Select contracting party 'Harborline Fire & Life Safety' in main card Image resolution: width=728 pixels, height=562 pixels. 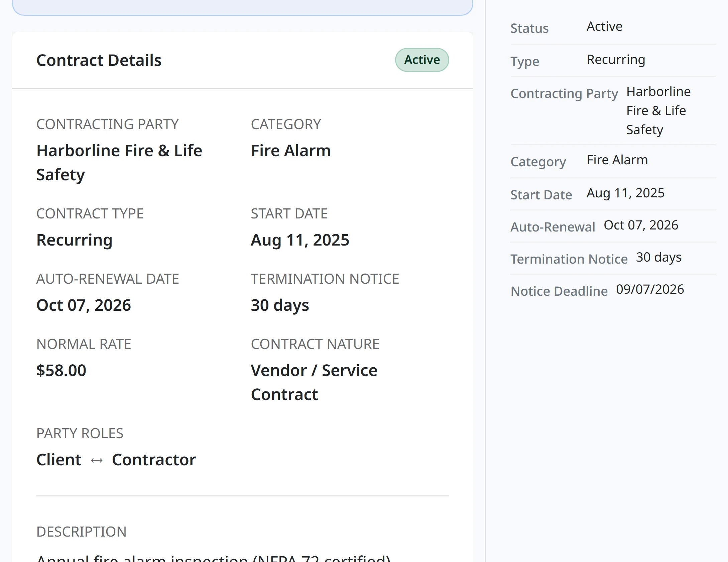tap(119, 163)
